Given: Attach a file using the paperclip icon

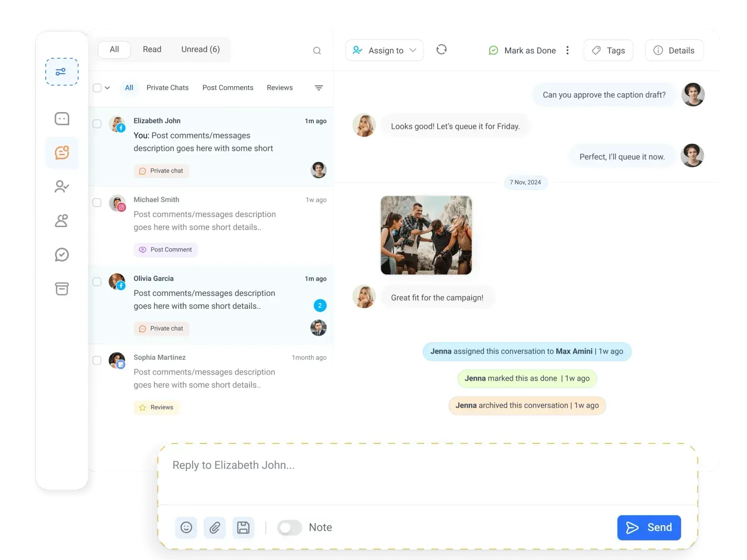Looking at the screenshot, I should point(215,527).
